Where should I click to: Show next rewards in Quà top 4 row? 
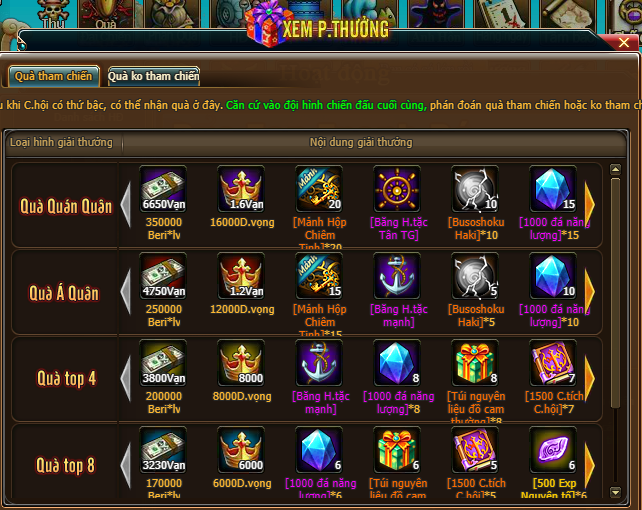click(x=590, y=378)
